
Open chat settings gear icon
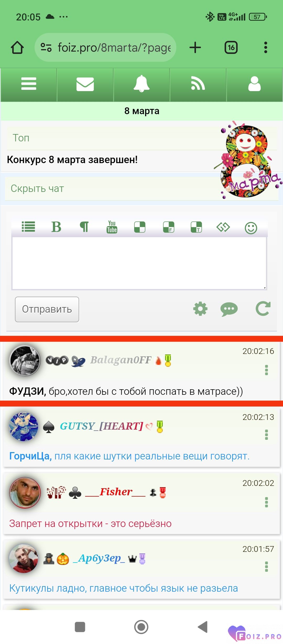coord(200,309)
